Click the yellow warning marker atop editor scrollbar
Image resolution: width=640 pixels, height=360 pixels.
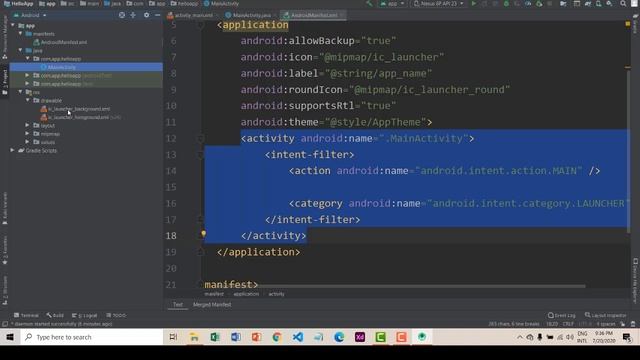pos(628,24)
